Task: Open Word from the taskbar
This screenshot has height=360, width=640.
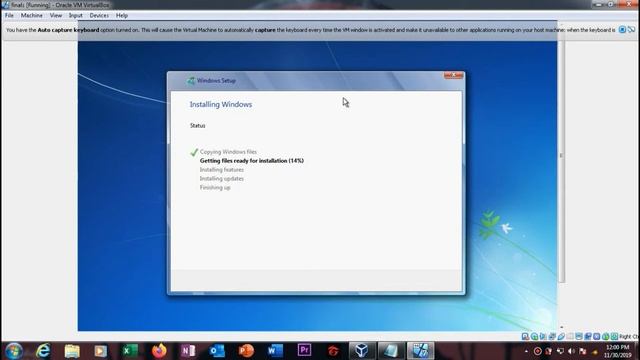Action: pyautogui.click(x=275, y=351)
